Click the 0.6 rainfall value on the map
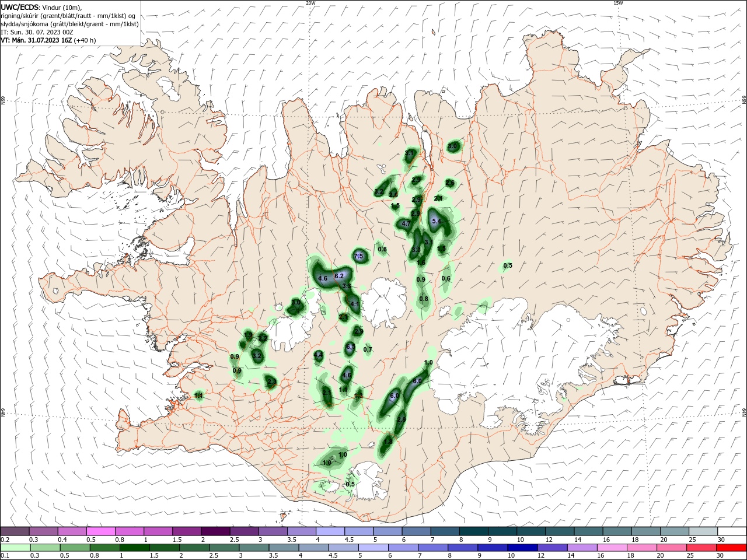This screenshot has width=747, height=560. pyautogui.click(x=446, y=278)
